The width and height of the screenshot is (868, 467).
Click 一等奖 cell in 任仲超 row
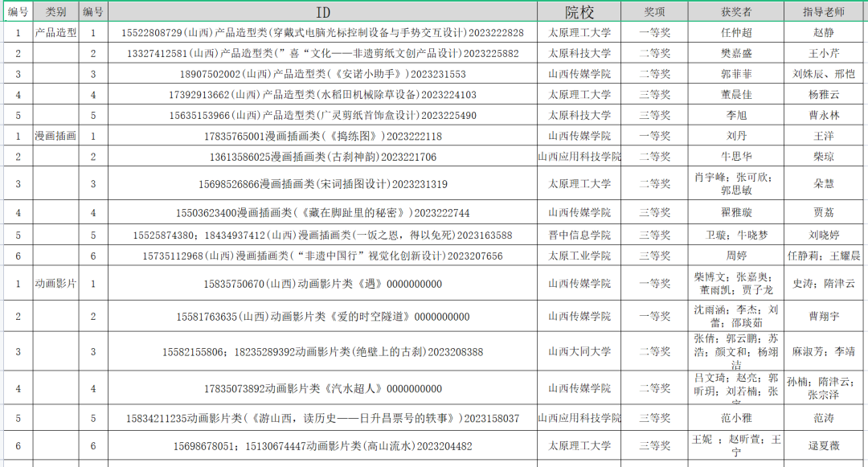pyautogui.click(x=654, y=33)
